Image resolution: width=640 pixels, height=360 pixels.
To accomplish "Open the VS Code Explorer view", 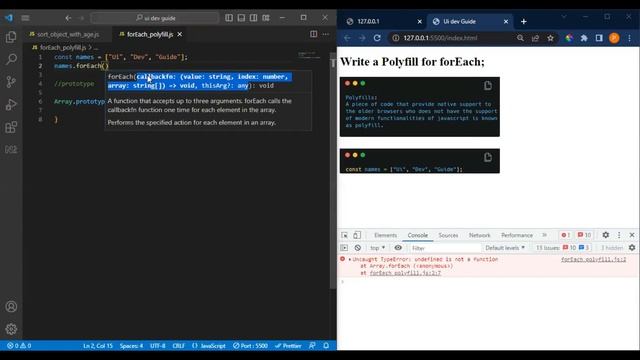I will pos(11,37).
